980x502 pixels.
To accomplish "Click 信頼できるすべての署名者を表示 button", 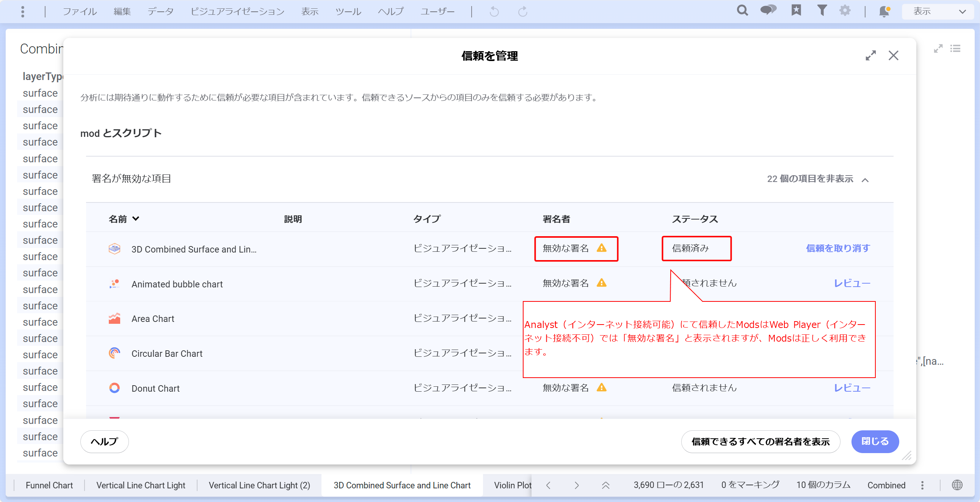I will [x=760, y=441].
